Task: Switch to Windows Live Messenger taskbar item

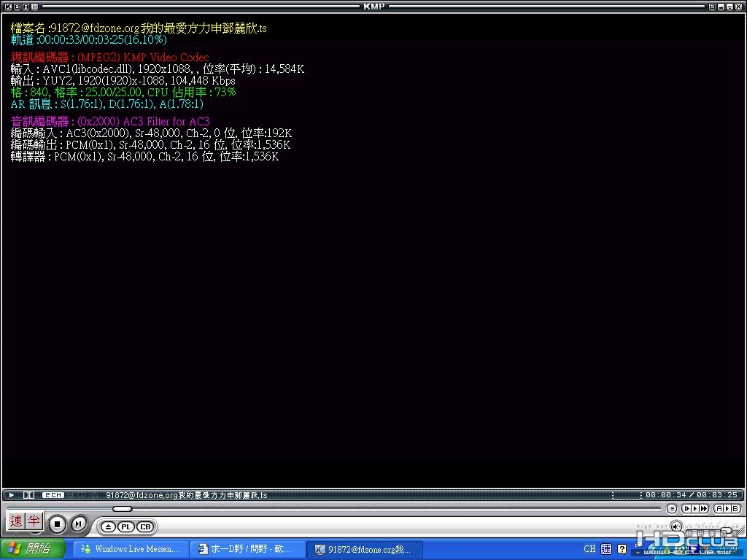Action: (130, 550)
